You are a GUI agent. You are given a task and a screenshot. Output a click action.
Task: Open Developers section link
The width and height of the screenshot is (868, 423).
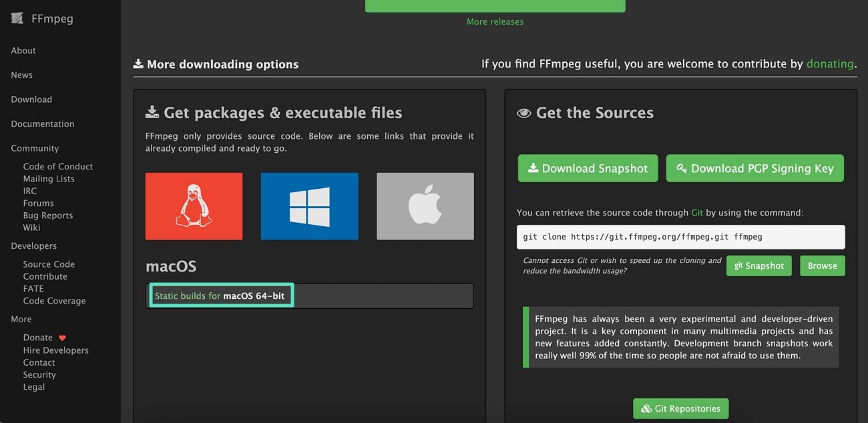tap(33, 246)
